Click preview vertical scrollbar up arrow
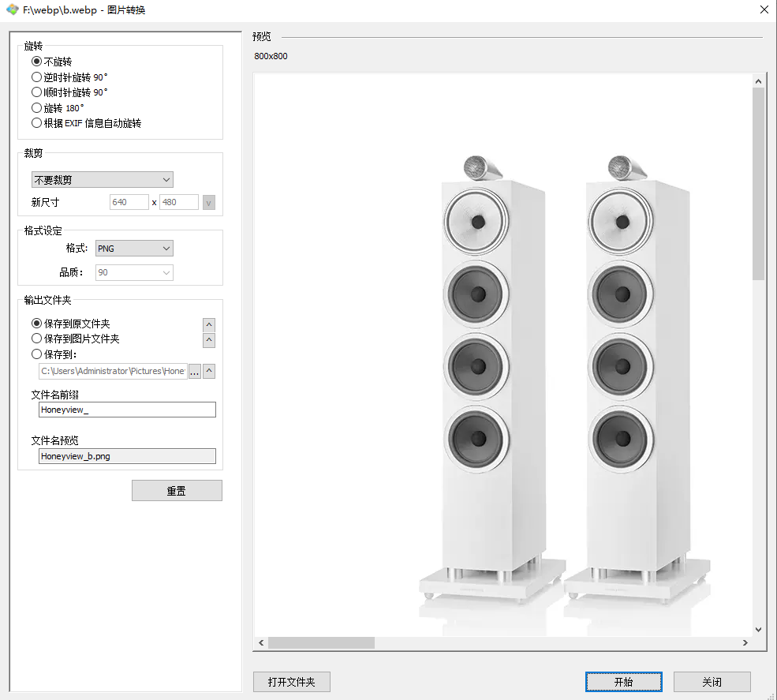Viewport: 777px width, 700px height. 758,80
